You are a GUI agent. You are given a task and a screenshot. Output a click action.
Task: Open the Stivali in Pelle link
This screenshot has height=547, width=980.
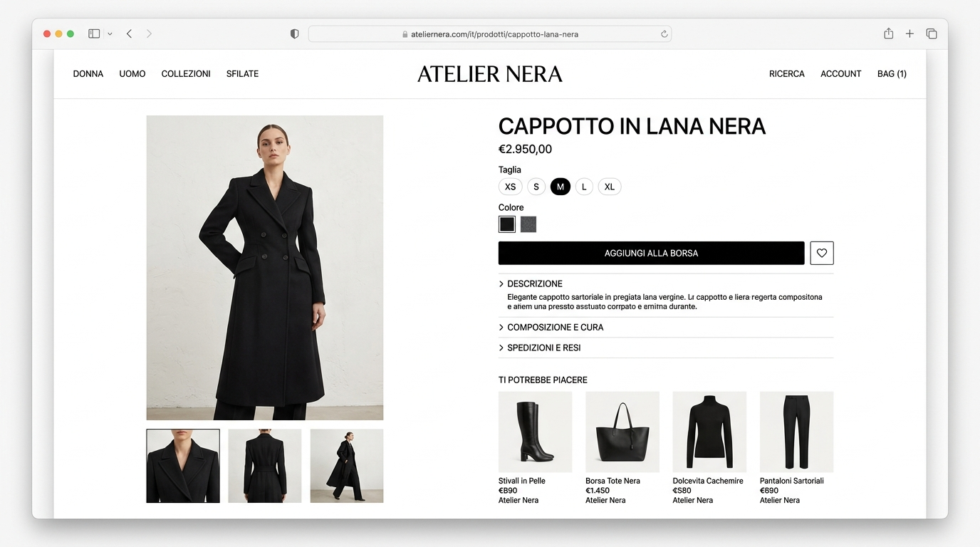coord(522,481)
